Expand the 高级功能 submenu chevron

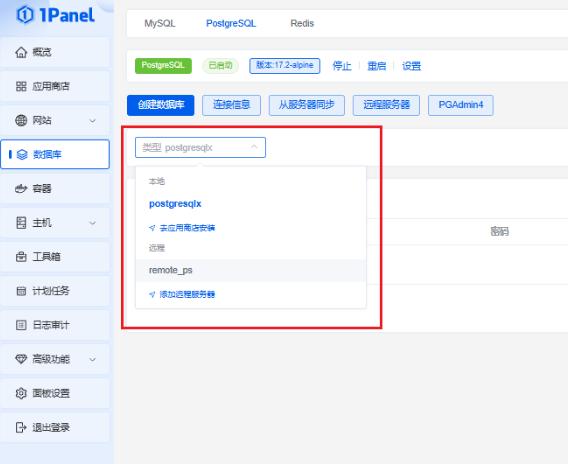point(93,359)
